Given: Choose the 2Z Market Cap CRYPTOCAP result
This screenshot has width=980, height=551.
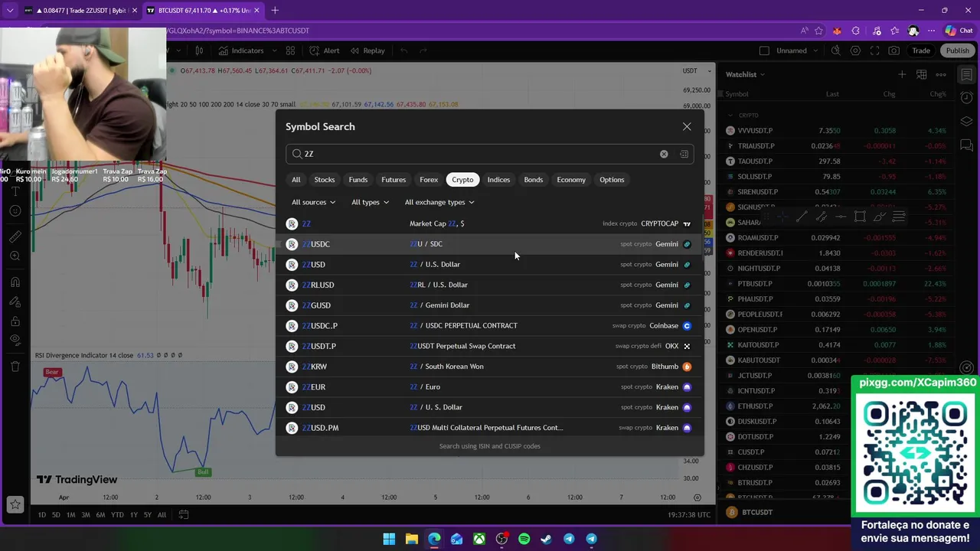Looking at the screenshot, I should [489, 223].
